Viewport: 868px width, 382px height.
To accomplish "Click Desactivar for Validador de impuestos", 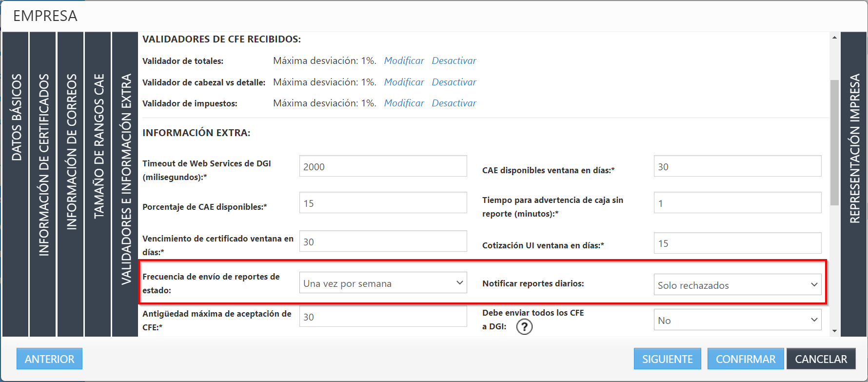I will pyautogui.click(x=454, y=103).
